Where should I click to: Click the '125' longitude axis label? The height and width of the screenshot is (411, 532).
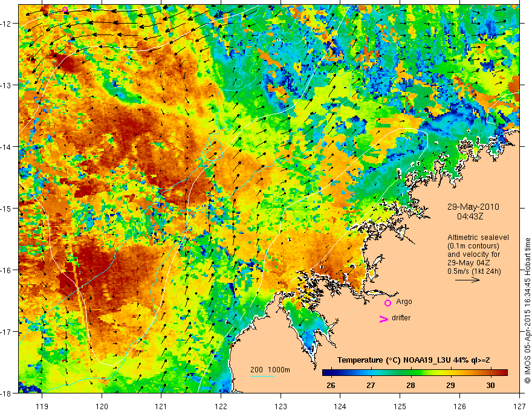click(400, 406)
